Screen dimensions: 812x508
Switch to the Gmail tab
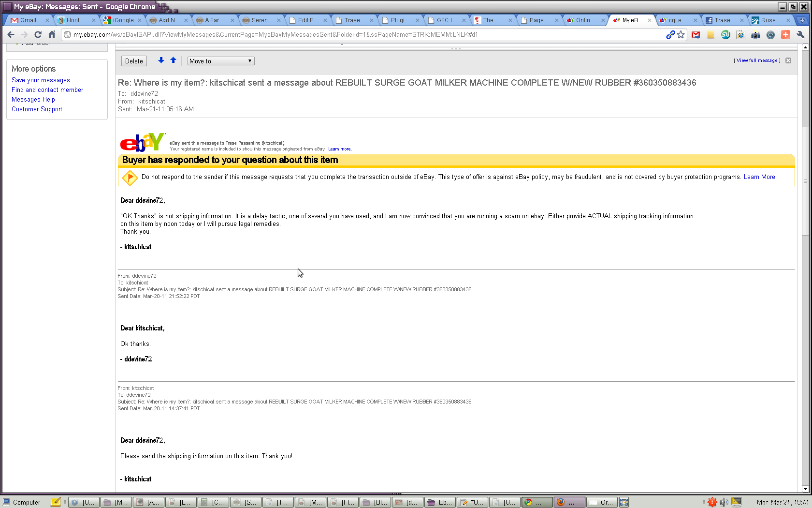click(30, 20)
